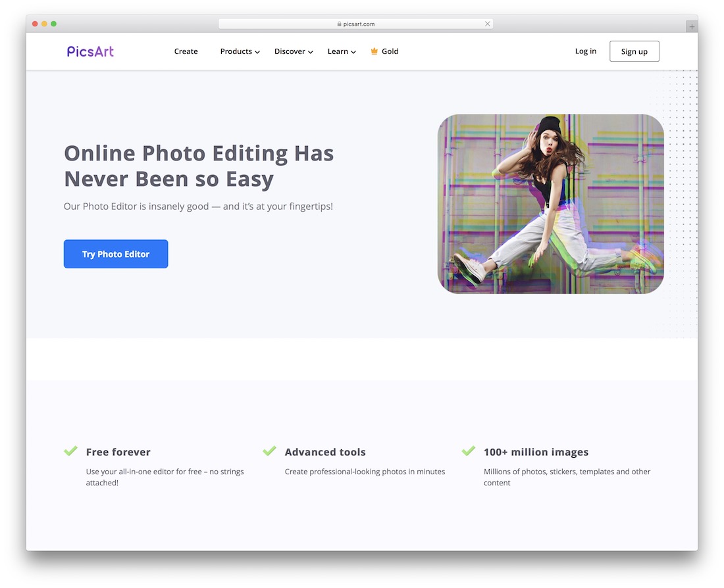Open a new browser tab with plus

692,27
